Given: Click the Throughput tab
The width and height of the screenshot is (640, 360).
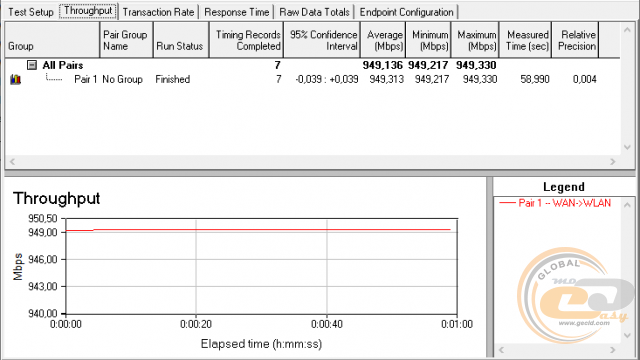Looking at the screenshot, I should (88, 11).
